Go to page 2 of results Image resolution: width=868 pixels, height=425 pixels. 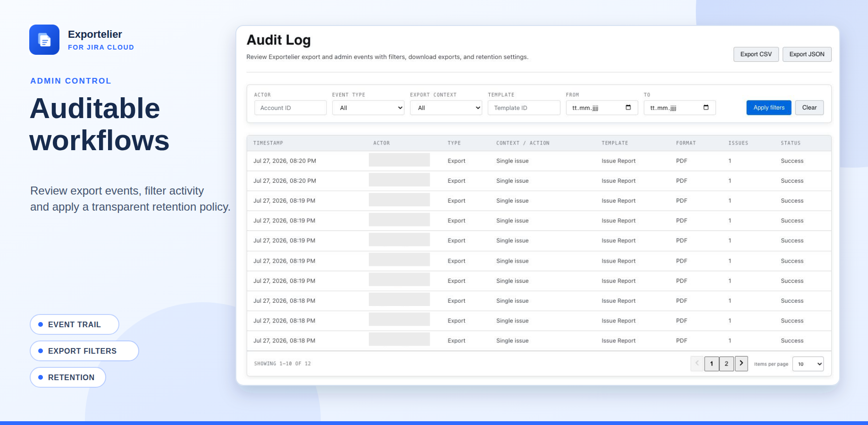pyautogui.click(x=726, y=364)
